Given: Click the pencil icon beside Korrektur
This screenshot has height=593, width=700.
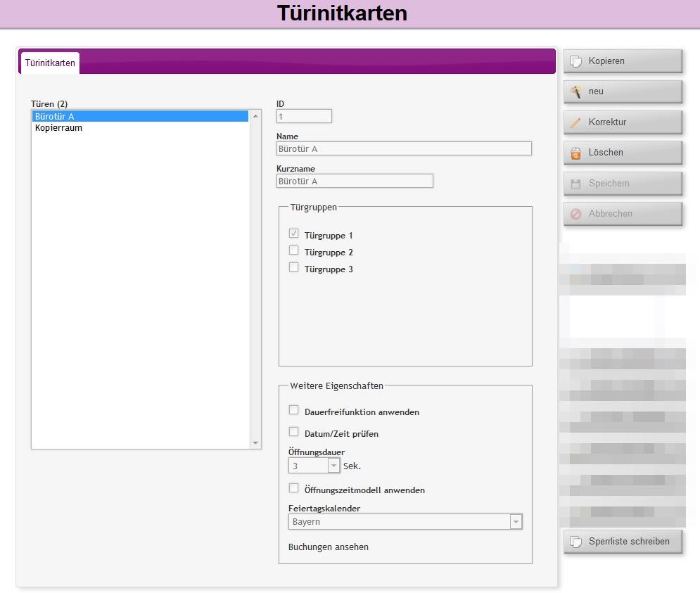Looking at the screenshot, I should (576, 122).
